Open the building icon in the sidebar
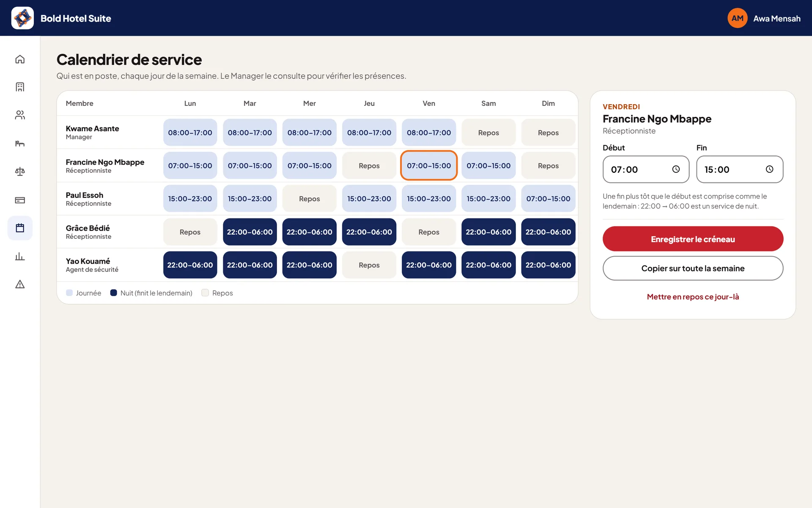This screenshot has height=508, width=812. tap(20, 87)
